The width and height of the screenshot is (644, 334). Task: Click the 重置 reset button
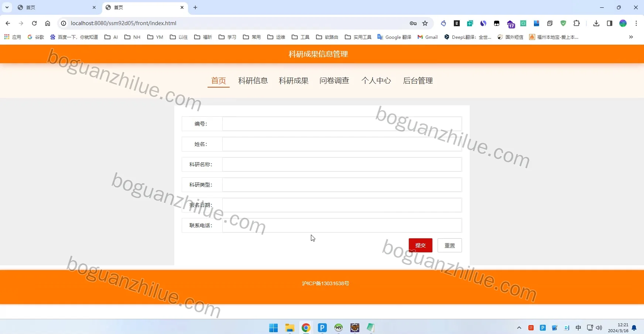pyautogui.click(x=450, y=245)
